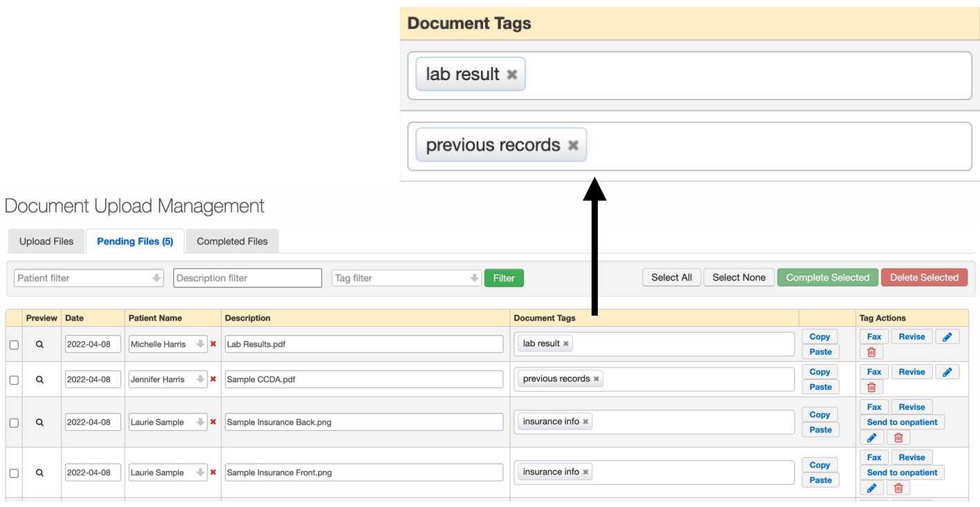Screen dimensions: 980x507
Task: Open the Tag filter dropdown
Action: click(x=406, y=278)
